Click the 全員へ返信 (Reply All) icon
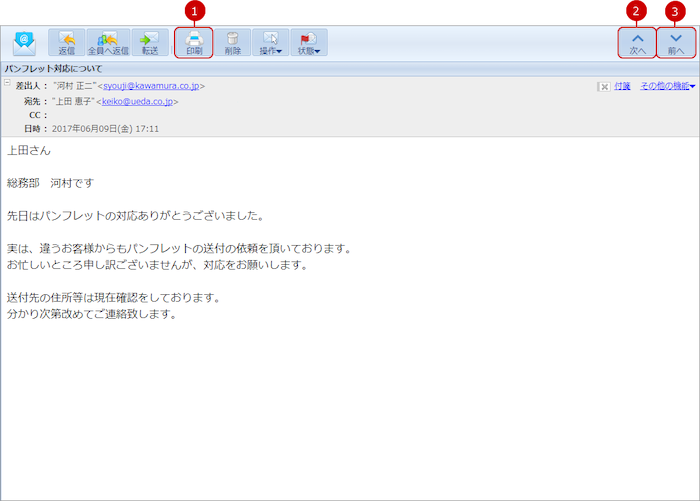Image resolution: width=700 pixels, height=501 pixels. point(108,42)
